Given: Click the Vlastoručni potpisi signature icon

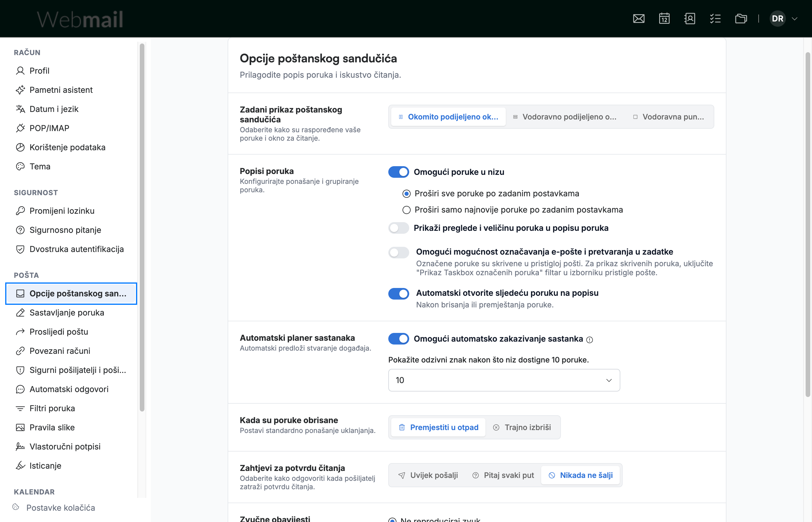Looking at the screenshot, I should point(20,447).
